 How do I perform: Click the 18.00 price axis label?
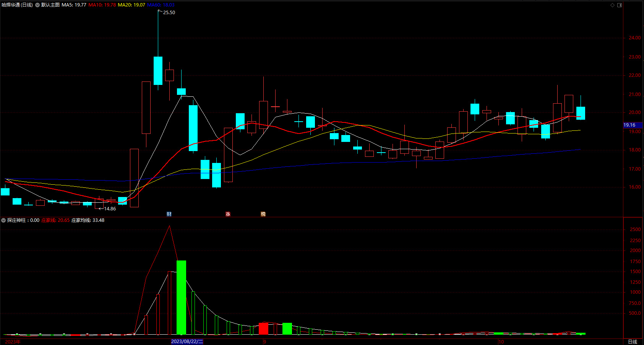tap(635, 150)
